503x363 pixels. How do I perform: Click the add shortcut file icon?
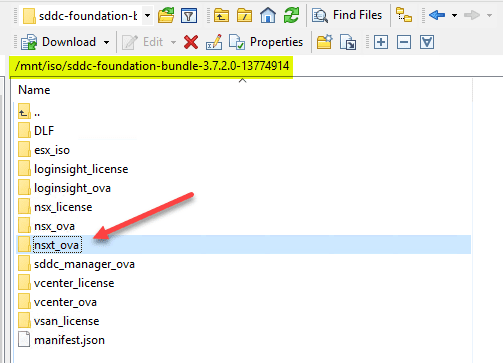348,42
